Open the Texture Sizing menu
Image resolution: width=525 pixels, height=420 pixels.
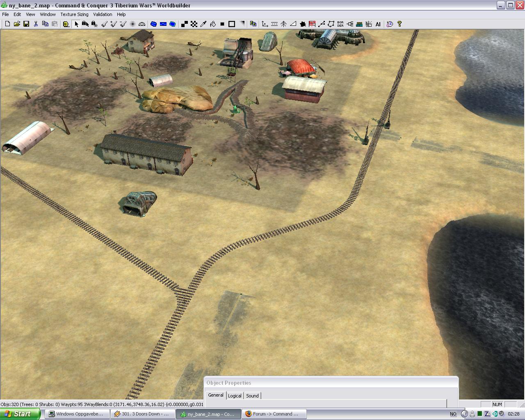tap(74, 14)
